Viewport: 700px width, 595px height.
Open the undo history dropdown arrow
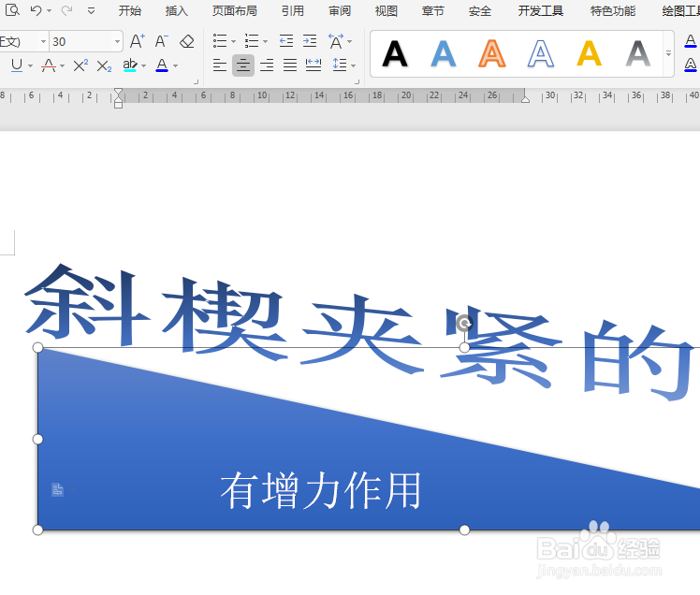[49, 10]
